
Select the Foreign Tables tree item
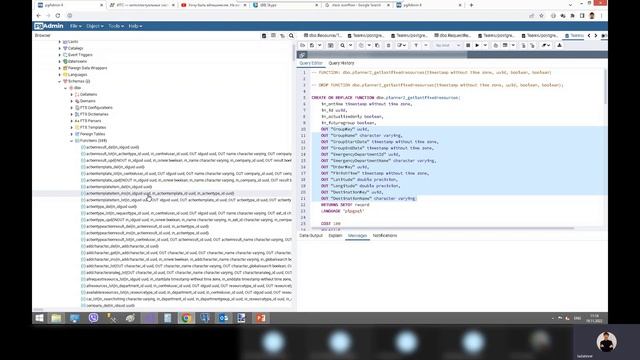click(92, 134)
